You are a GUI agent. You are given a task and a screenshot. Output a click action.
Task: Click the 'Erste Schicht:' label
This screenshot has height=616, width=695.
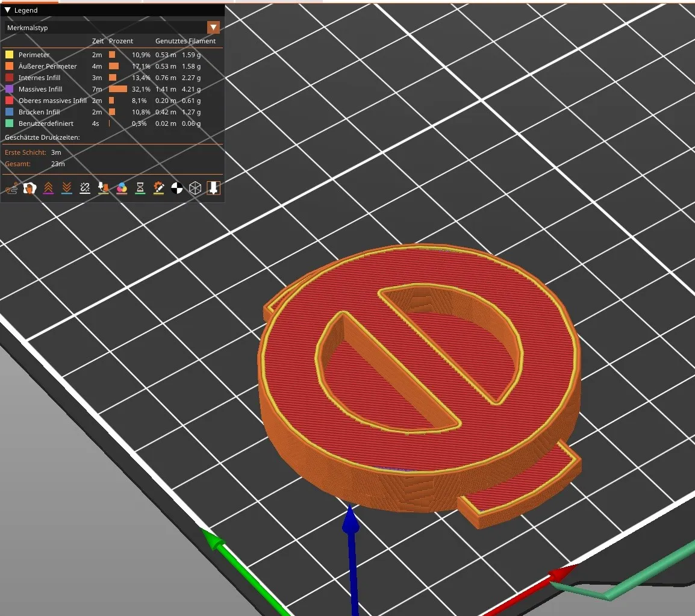tap(25, 152)
